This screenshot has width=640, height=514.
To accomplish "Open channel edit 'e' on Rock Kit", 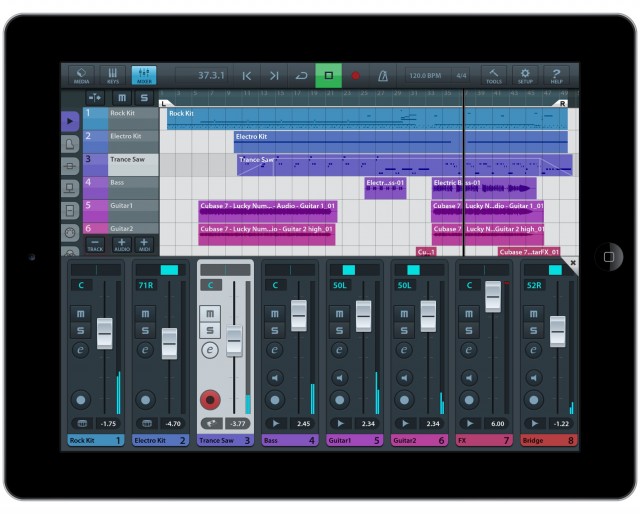I will coord(81,350).
